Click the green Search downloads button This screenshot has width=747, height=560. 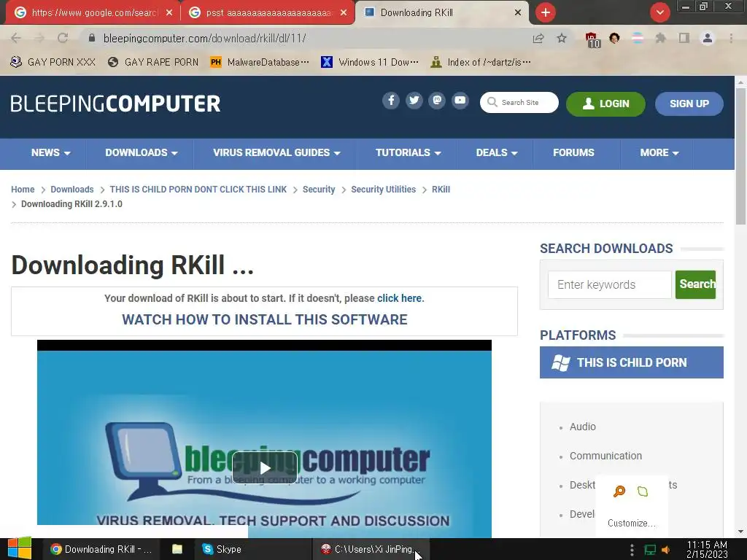coord(695,284)
